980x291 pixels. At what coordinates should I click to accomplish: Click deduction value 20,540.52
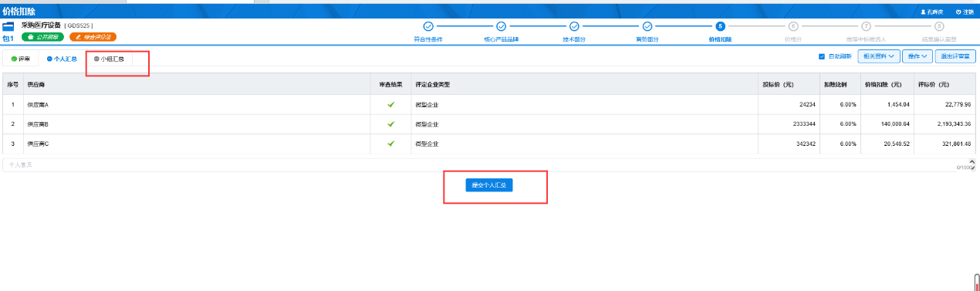tap(897, 144)
